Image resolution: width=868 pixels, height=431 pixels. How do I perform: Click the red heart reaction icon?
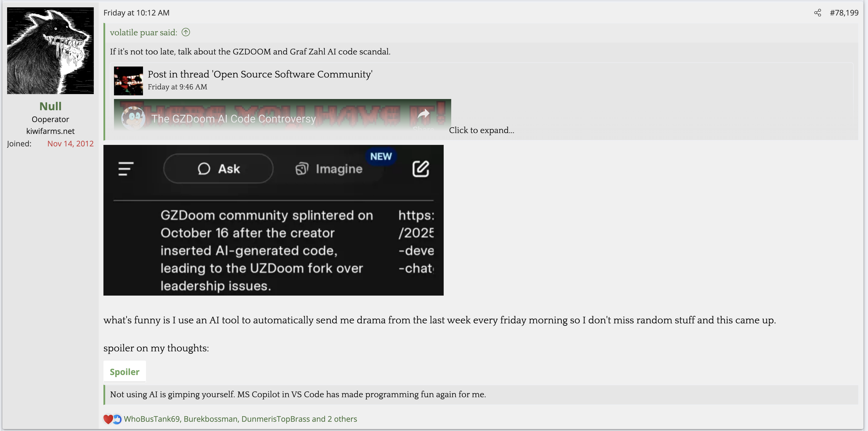[x=108, y=419]
